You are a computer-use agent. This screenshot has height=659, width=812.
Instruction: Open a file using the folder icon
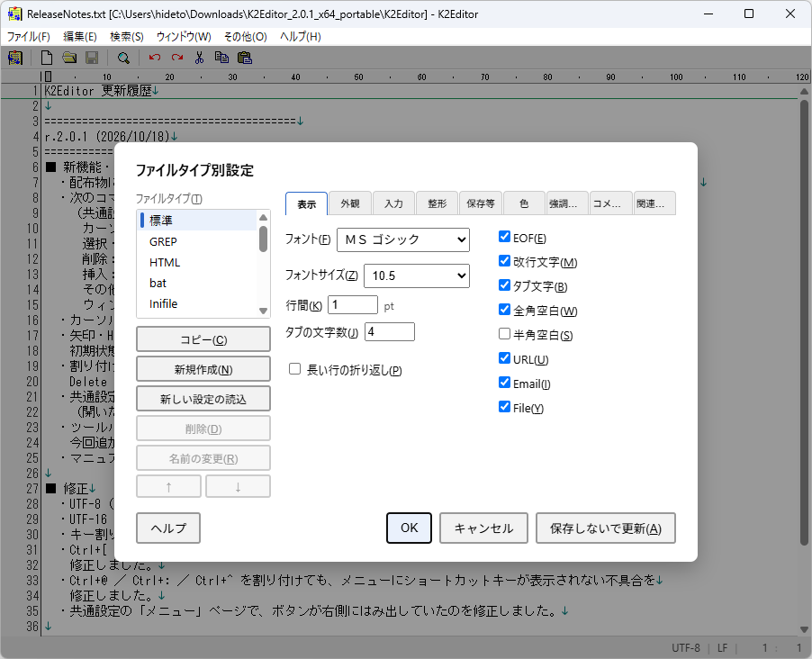pyautogui.click(x=69, y=58)
